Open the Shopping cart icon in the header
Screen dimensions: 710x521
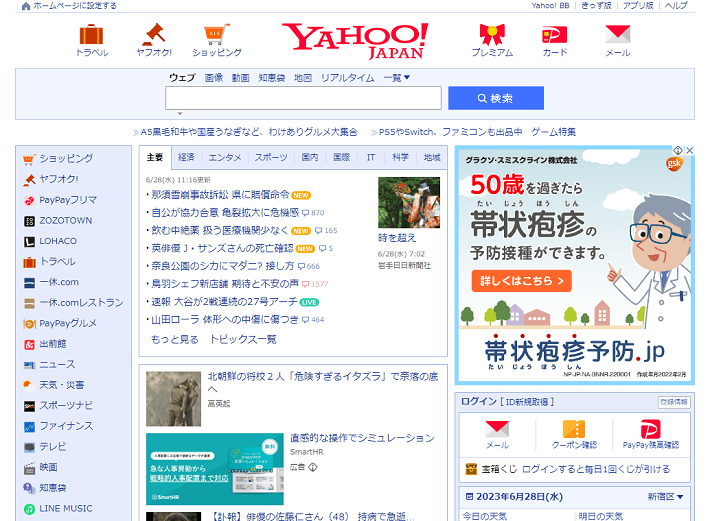(x=216, y=34)
